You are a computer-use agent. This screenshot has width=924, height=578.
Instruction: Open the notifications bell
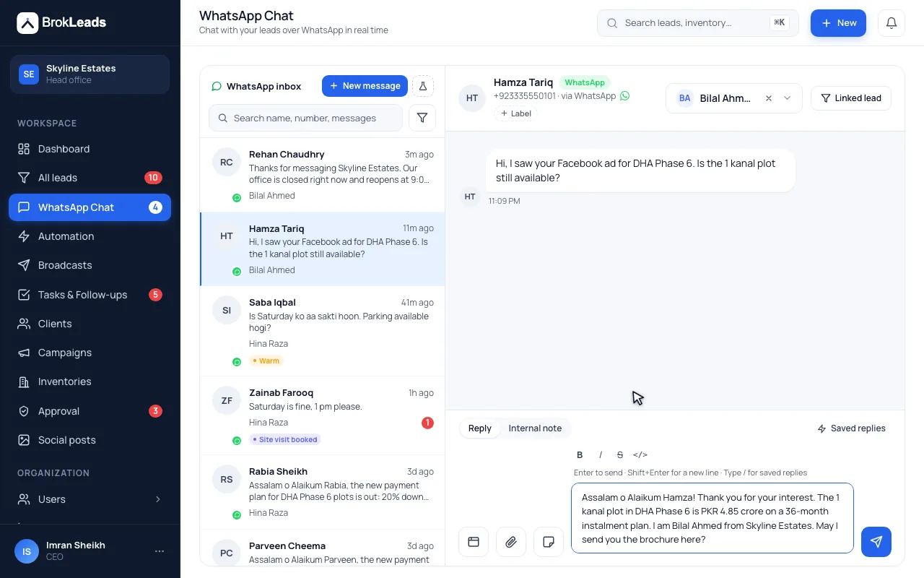pyautogui.click(x=892, y=23)
